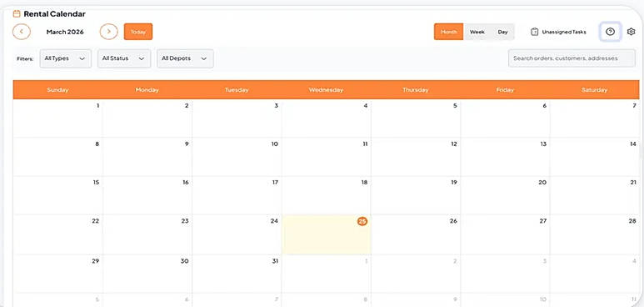Click the Unassigned Tasks clipboard icon

[534, 32]
